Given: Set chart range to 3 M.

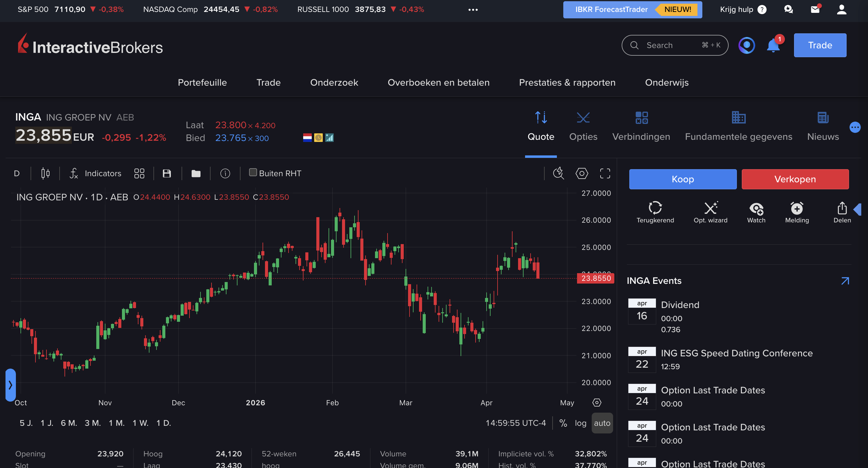Looking at the screenshot, I should 93,423.
